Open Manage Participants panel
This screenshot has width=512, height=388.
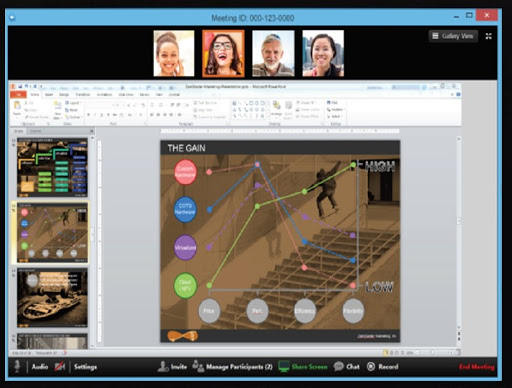232,367
